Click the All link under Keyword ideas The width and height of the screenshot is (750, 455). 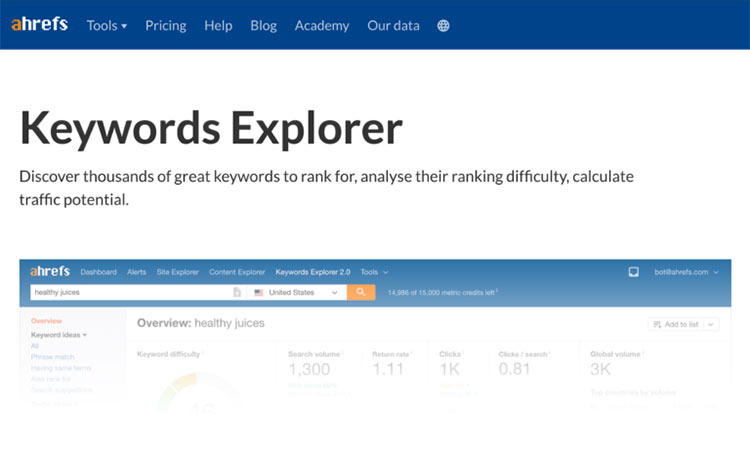coord(35,345)
